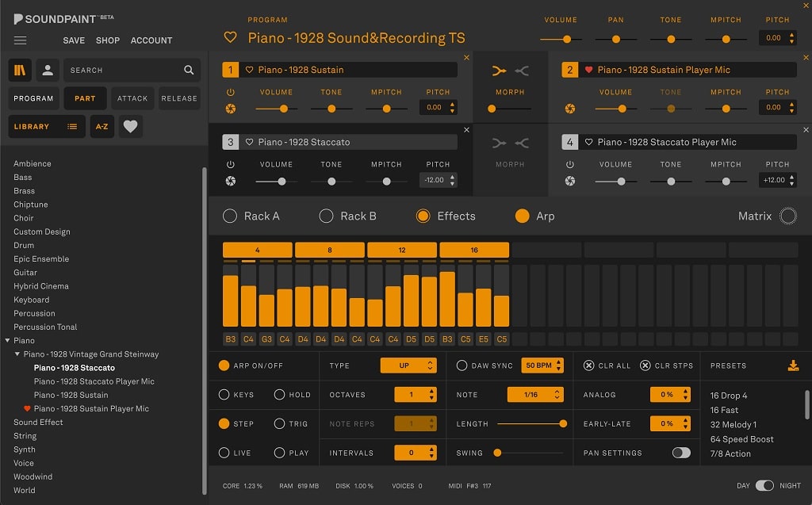
Task: Toggle power for part 3 Staccato
Action: tap(231, 164)
